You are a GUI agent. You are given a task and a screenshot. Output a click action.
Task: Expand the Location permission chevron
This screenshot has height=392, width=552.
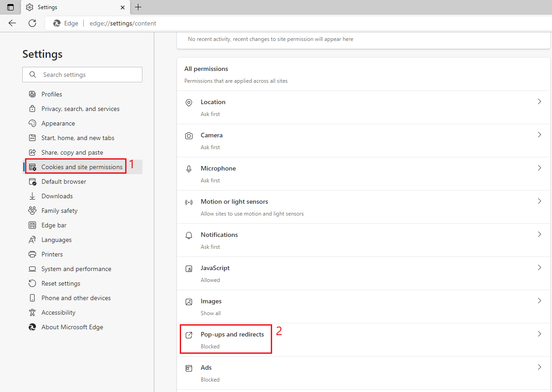(539, 102)
